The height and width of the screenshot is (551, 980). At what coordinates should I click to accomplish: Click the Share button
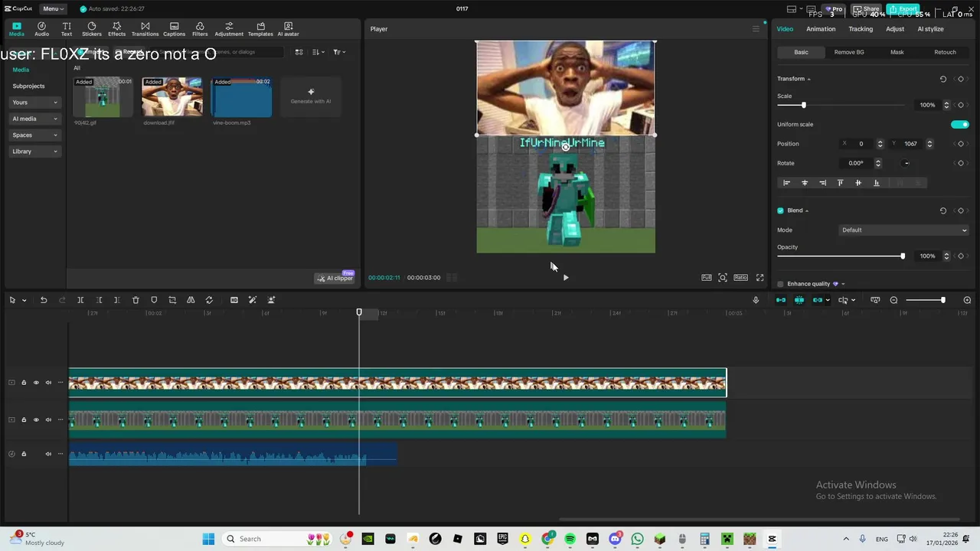(x=867, y=9)
